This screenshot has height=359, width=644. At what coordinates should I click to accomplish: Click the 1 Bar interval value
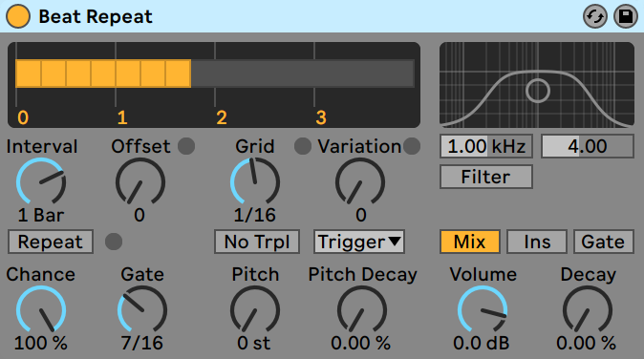(x=41, y=215)
